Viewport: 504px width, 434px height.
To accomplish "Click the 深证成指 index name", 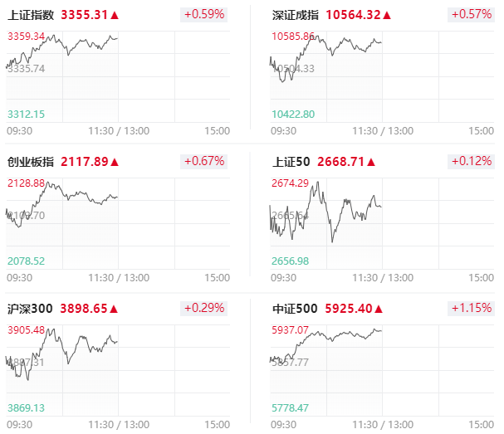I will tap(296, 15).
